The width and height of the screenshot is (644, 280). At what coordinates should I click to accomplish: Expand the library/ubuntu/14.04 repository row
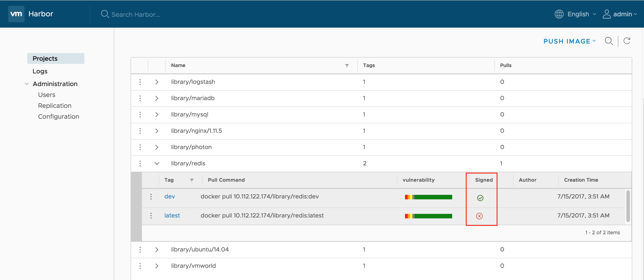pos(157,249)
